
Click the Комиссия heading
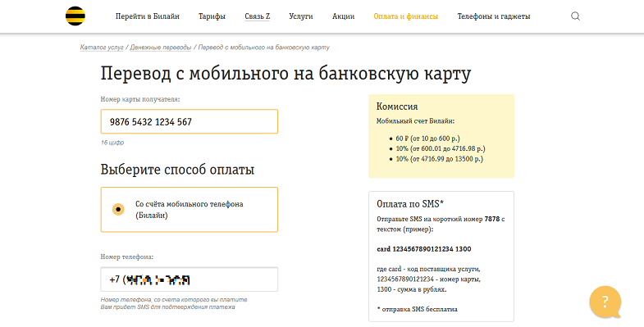[397, 107]
